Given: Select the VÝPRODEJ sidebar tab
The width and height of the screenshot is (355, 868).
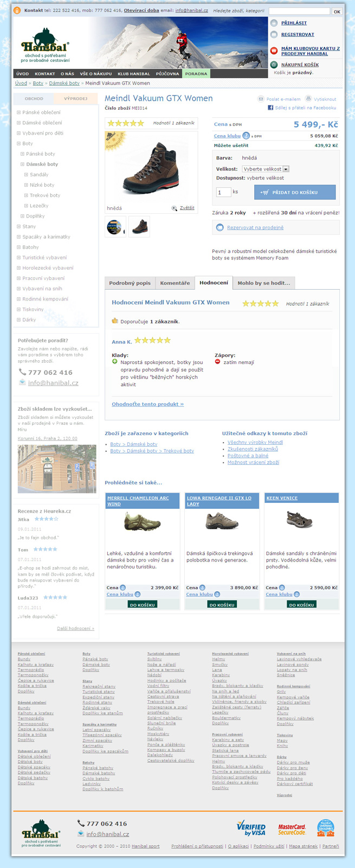Looking at the screenshot, I should pos(76,99).
